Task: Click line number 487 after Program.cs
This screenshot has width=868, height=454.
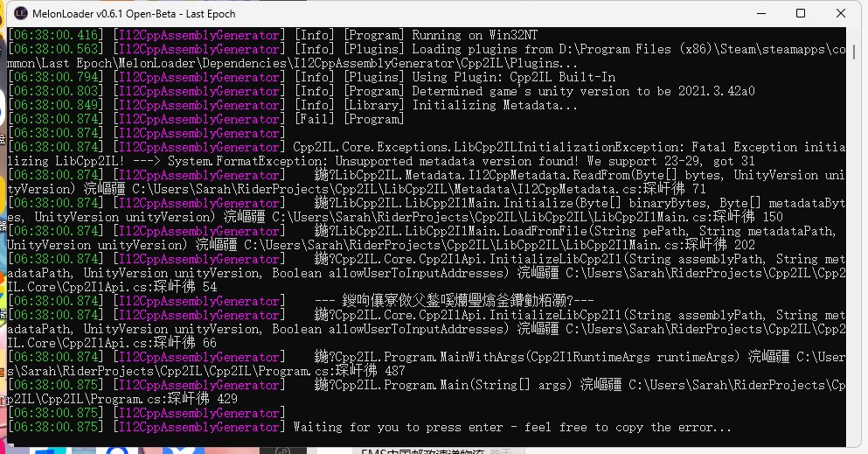Action: (395, 370)
